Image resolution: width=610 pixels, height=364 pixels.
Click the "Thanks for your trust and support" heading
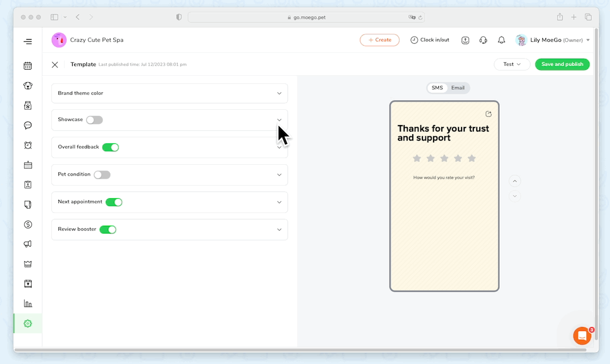pyautogui.click(x=443, y=133)
